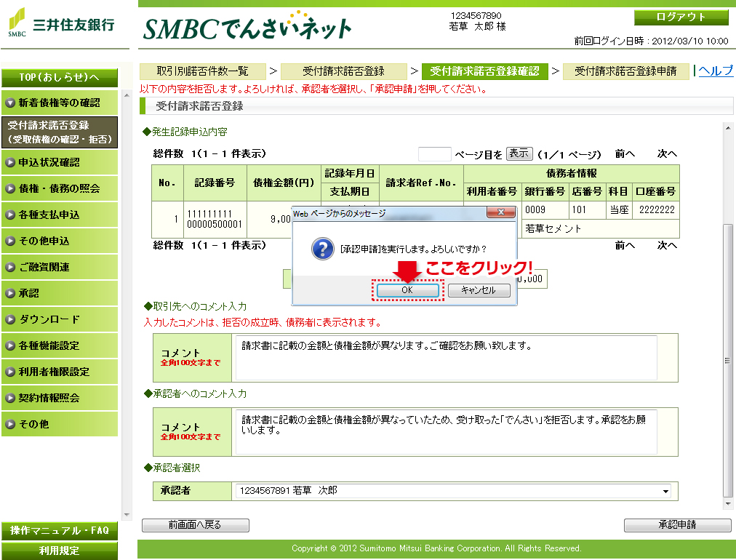Open 申込状況確認 in the sidebar
This screenshot has width=736, height=560.
[60, 162]
